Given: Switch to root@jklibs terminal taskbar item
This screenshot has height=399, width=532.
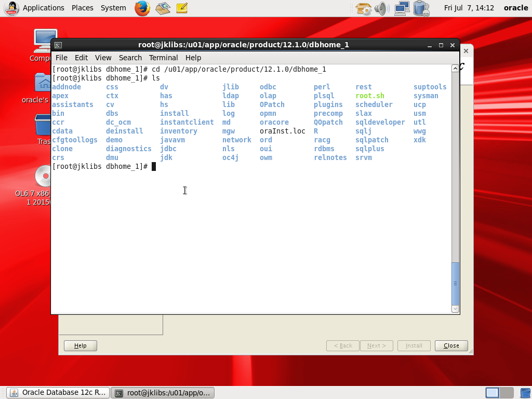Looking at the screenshot, I should point(163,393).
